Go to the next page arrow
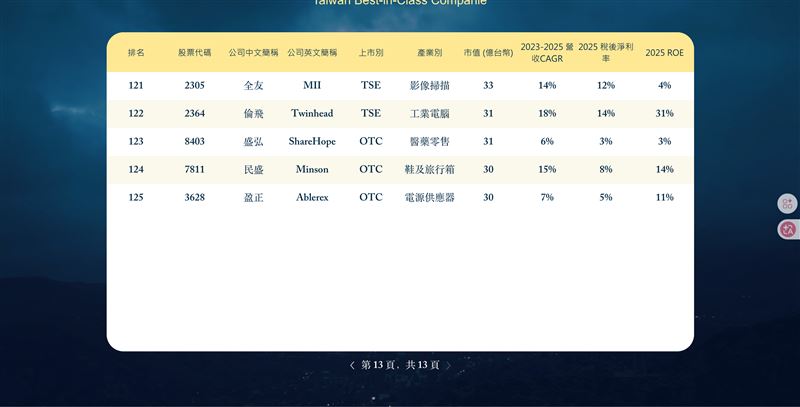 [448, 365]
